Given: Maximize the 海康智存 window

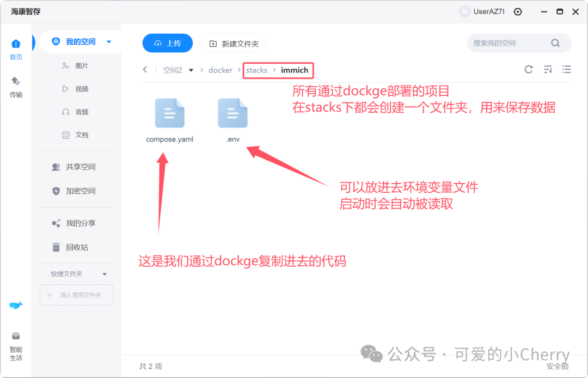Looking at the screenshot, I should (560, 11).
